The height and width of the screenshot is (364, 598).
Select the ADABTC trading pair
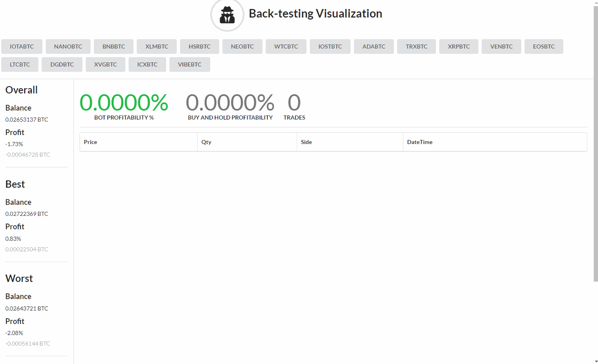point(373,46)
